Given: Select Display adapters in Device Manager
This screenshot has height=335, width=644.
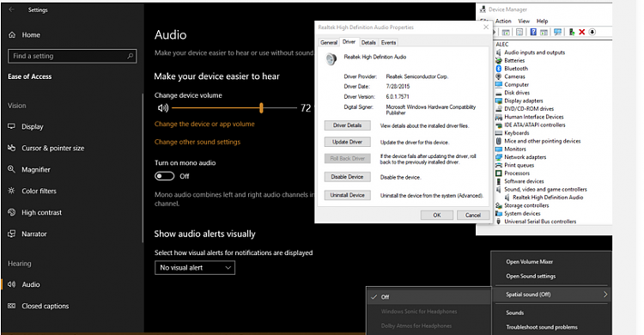Looking at the screenshot, I should [x=524, y=100].
